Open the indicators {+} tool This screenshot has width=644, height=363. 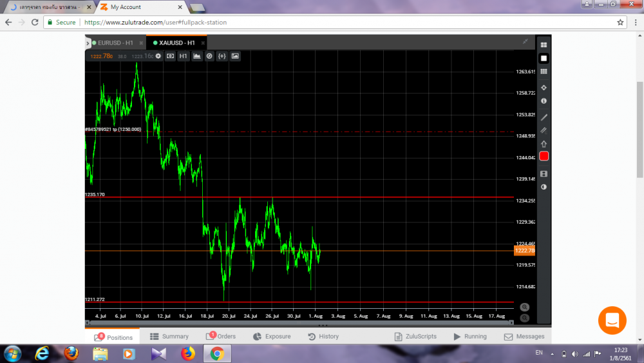pyautogui.click(x=222, y=56)
